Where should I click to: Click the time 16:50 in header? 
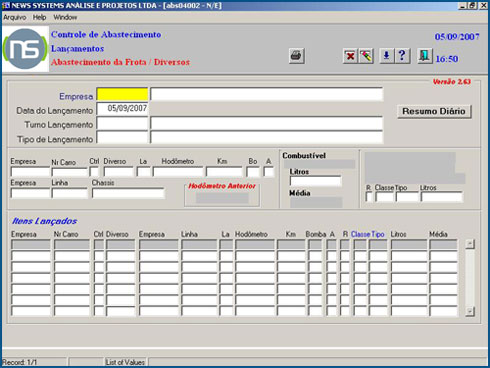click(x=447, y=59)
